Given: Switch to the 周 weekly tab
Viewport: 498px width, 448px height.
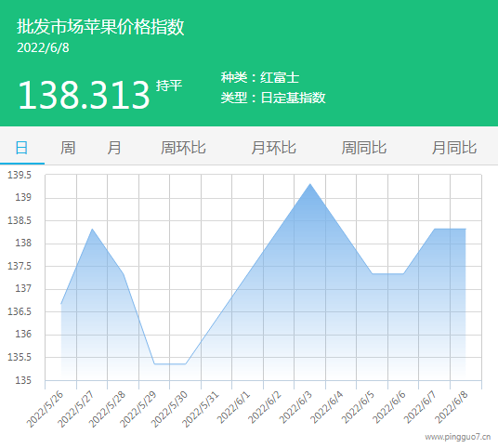Looking at the screenshot, I should click(x=68, y=148).
